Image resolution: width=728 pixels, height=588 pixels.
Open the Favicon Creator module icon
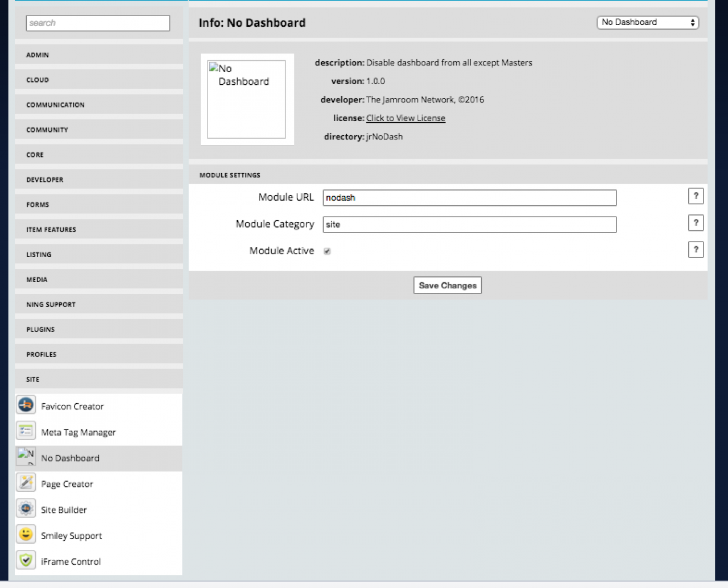[x=26, y=405]
